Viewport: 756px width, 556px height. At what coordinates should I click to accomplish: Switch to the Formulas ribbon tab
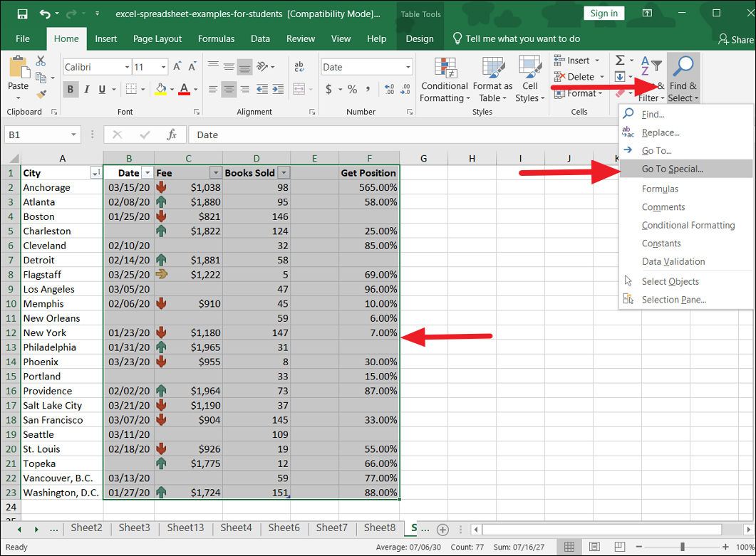pos(216,38)
